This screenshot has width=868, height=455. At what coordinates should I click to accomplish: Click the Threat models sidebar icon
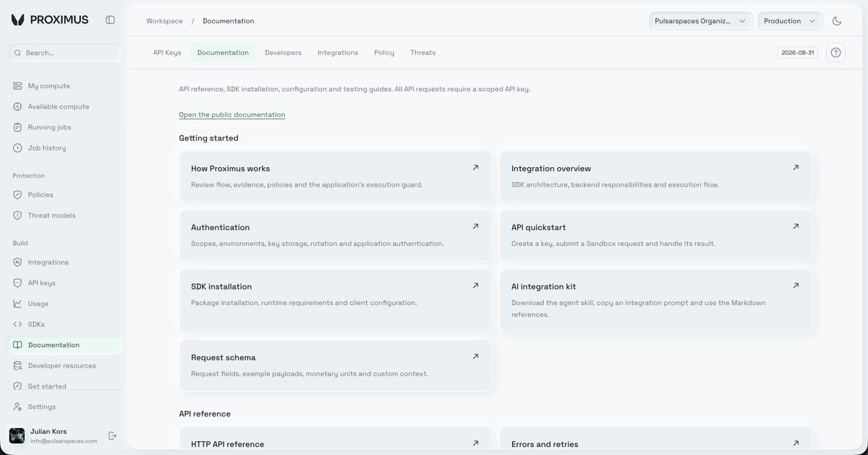tap(17, 216)
